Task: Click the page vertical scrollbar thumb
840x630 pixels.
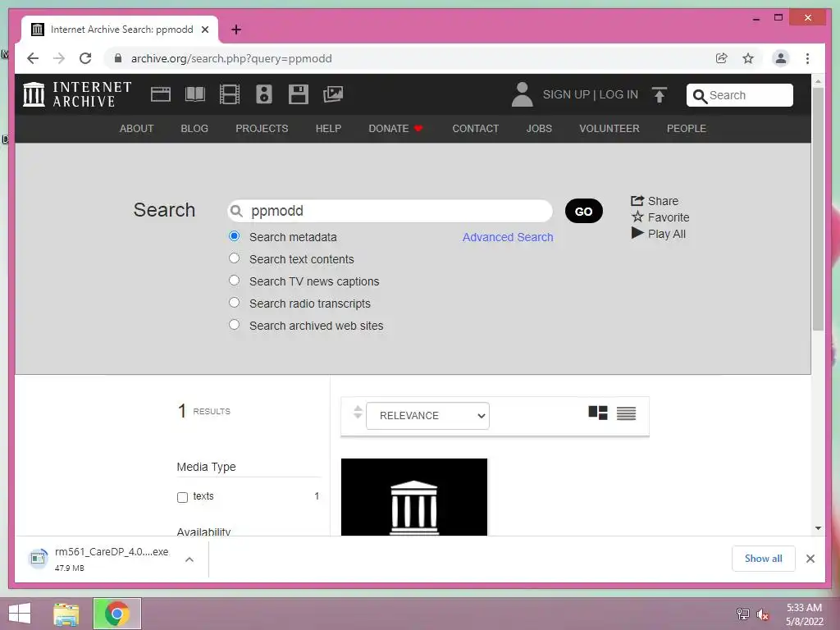Action: 818,209
